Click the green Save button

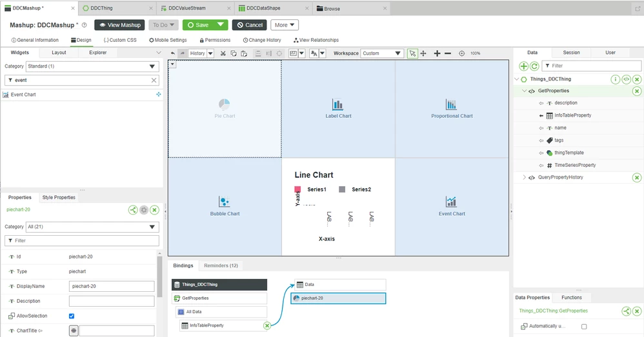pyautogui.click(x=198, y=25)
